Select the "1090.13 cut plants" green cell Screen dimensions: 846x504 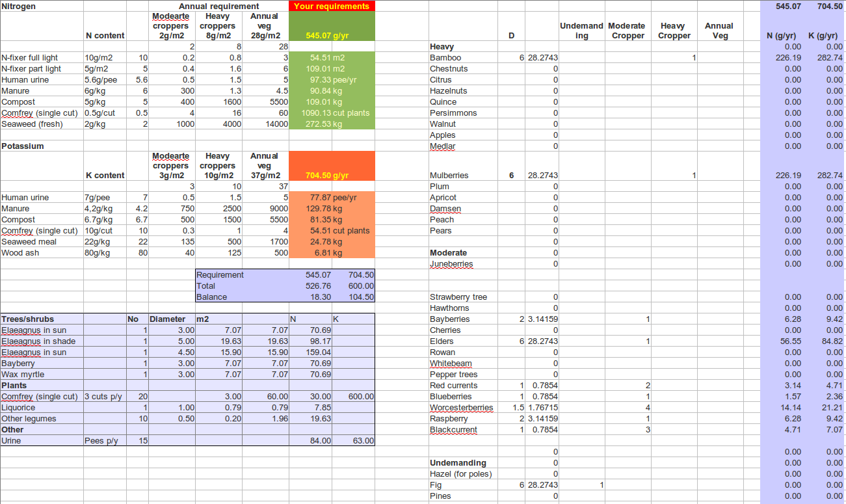332,113
